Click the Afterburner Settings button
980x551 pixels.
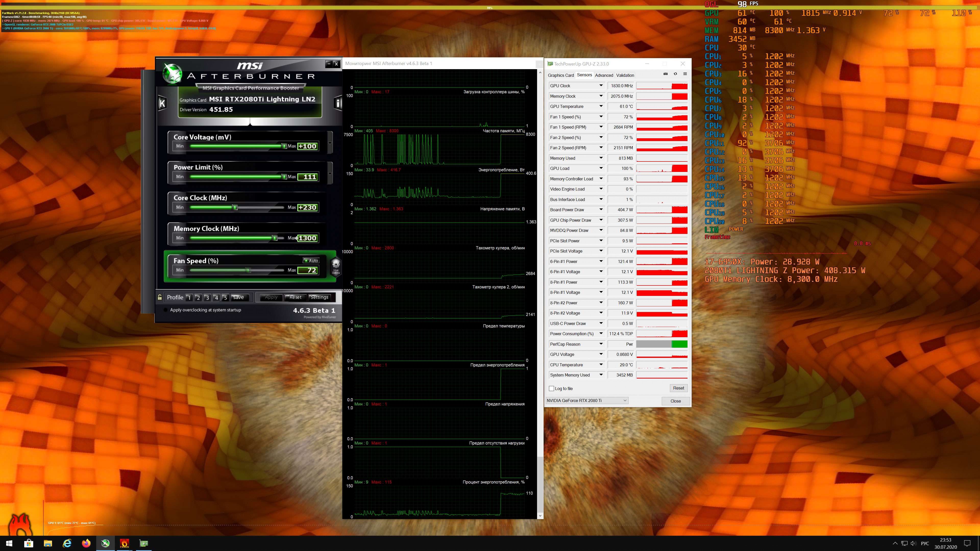[x=319, y=297]
